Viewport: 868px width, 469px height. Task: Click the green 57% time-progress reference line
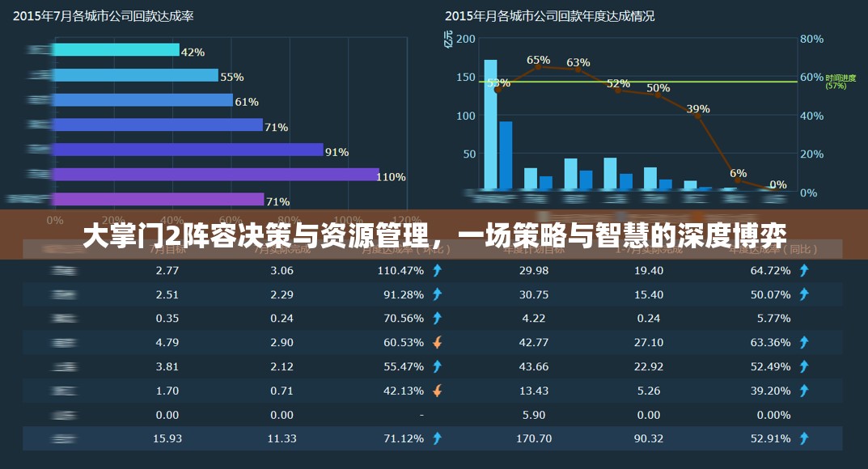click(647, 83)
